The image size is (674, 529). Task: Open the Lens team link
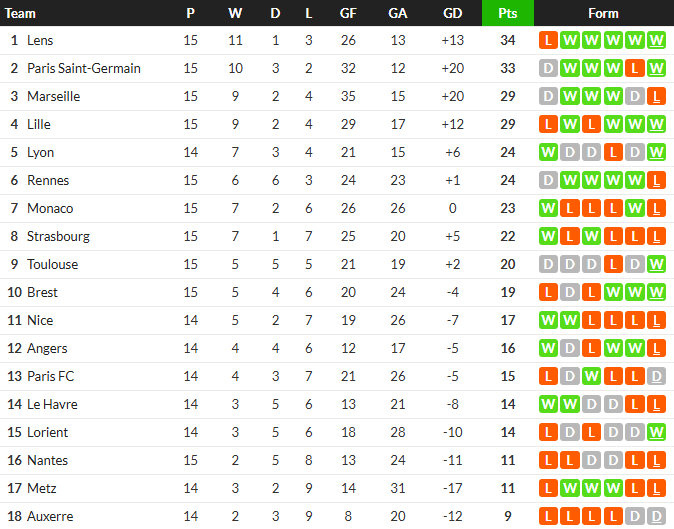coord(40,40)
